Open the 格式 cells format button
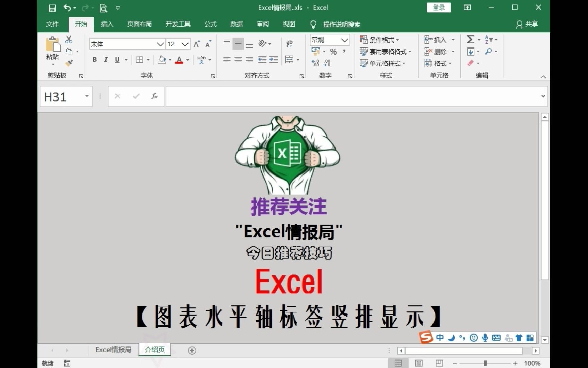Viewport: 588px width, 368px height. [438, 63]
